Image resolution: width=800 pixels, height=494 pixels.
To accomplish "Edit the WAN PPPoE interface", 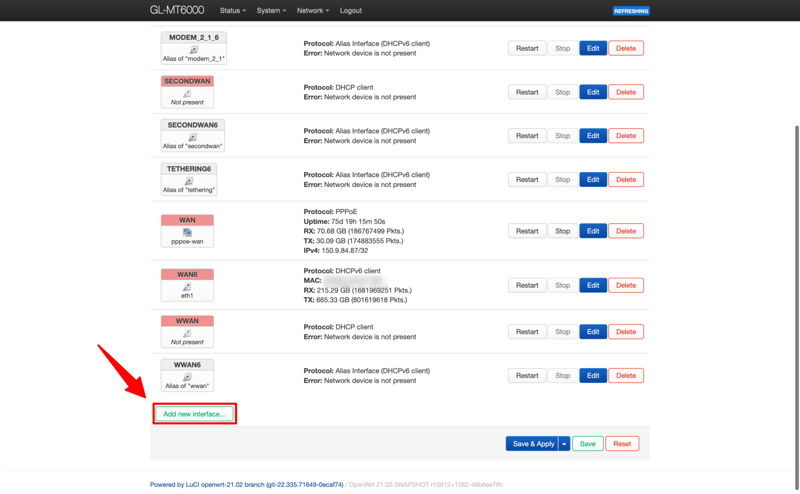I will pyautogui.click(x=593, y=231).
